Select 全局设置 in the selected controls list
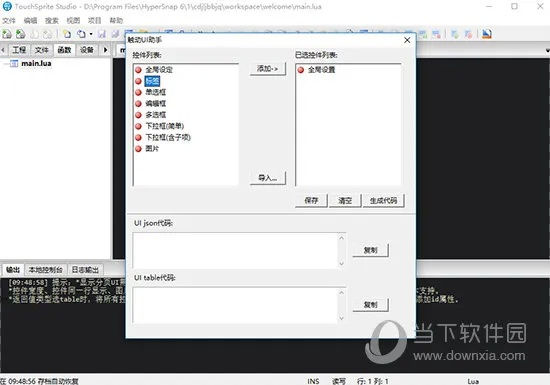Image resolution: width=550 pixels, height=385 pixels. tap(321, 70)
